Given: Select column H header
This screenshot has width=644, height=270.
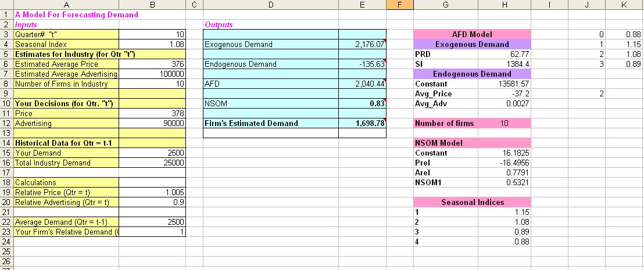Looking at the screenshot, I should (505, 5).
